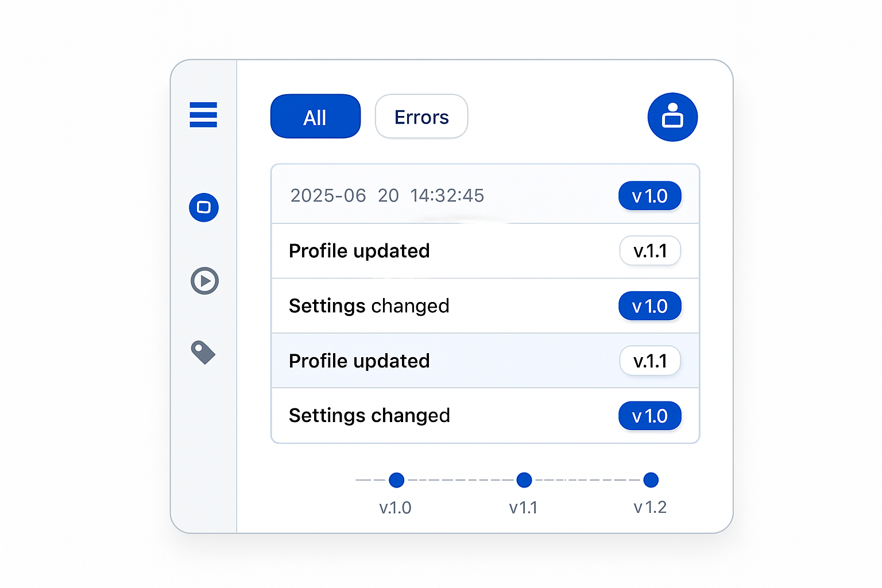This screenshot has height=588, width=882.
Task: Open the hamburger menu in the sidebar
Action: 203,115
